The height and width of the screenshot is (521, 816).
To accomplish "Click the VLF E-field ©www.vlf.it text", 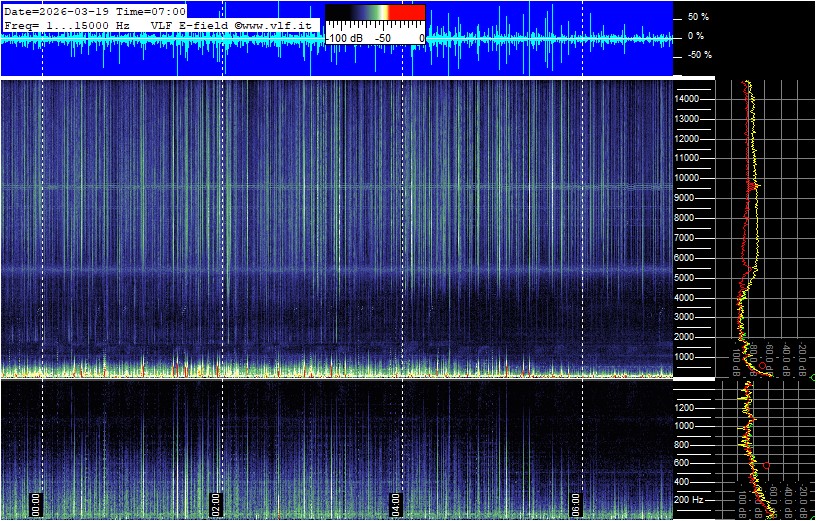I will pos(231,25).
